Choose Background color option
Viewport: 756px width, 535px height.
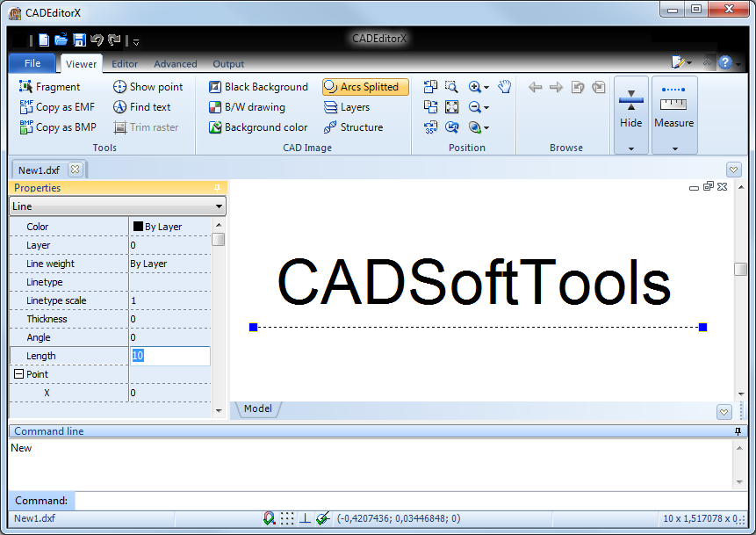pyautogui.click(x=258, y=127)
